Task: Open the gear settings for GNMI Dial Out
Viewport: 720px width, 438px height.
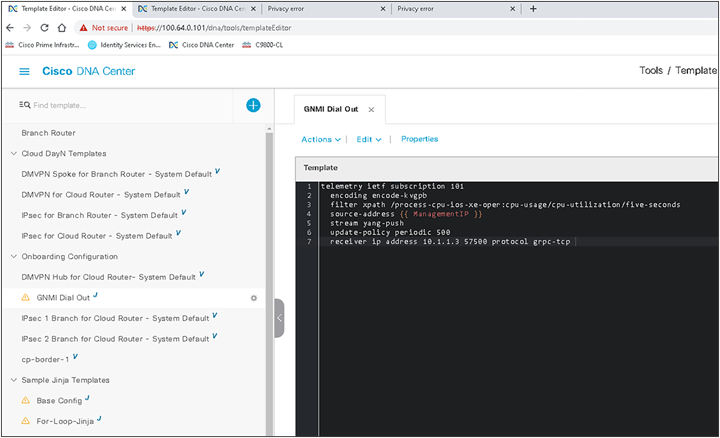Action: [x=253, y=298]
